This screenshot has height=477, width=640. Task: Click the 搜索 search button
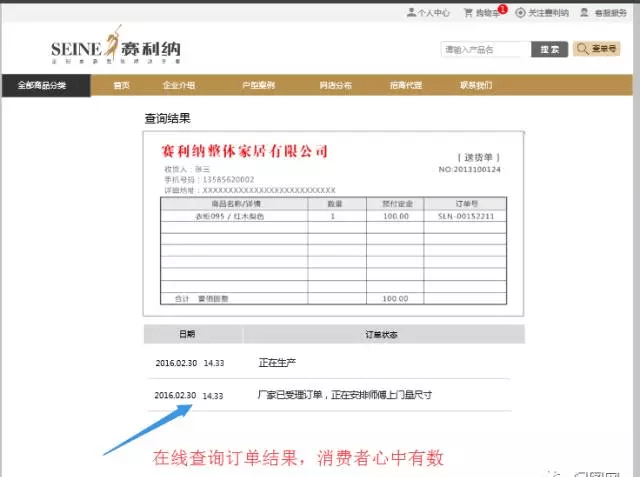[549, 49]
